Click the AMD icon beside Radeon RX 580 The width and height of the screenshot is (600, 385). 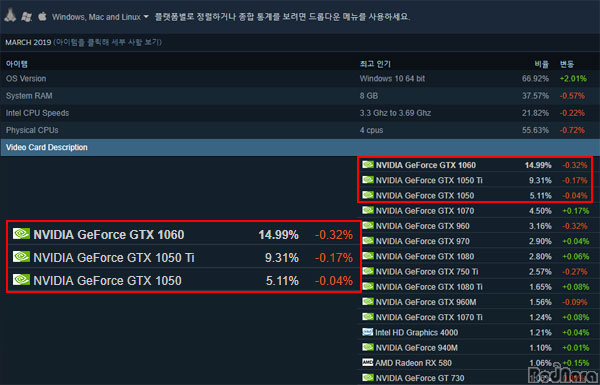tap(367, 362)
